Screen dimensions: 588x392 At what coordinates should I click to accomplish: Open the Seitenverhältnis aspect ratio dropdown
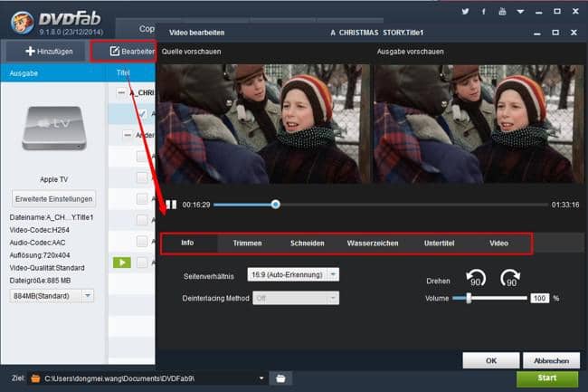293,274
